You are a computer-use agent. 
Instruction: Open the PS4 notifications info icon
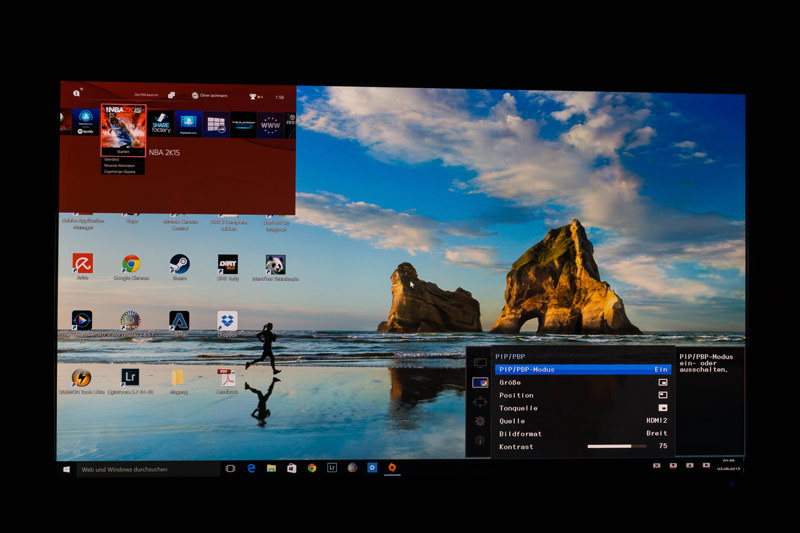pyautogui.click(x=77, y=93)
